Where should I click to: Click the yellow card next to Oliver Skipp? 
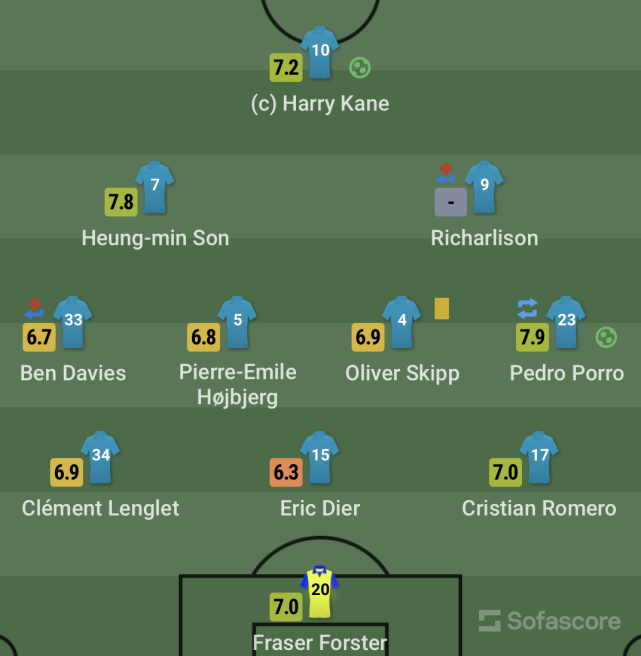(x=442, y=309)
